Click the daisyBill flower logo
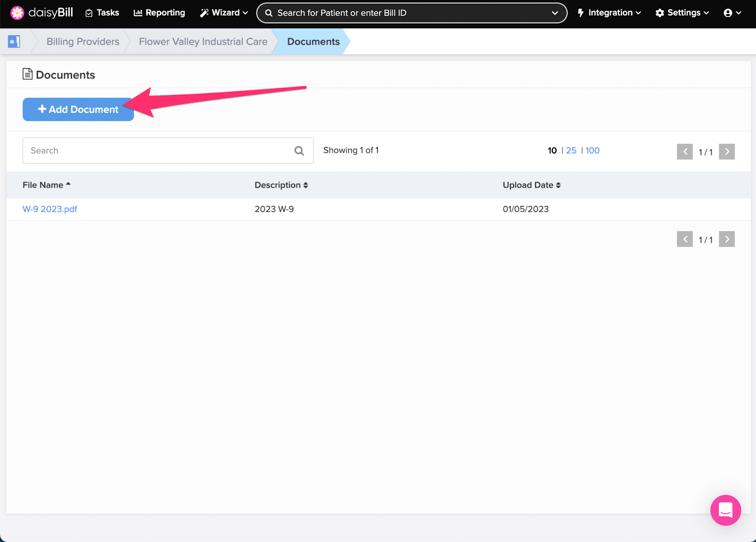Viewport: 756px width, 542px height. coord(17,13)
